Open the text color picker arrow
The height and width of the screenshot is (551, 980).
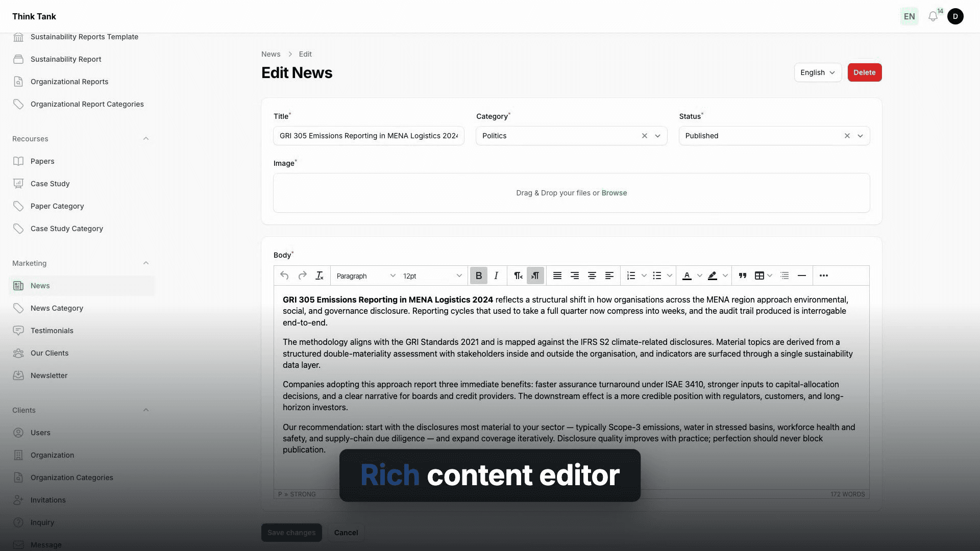tap(700, 275)
